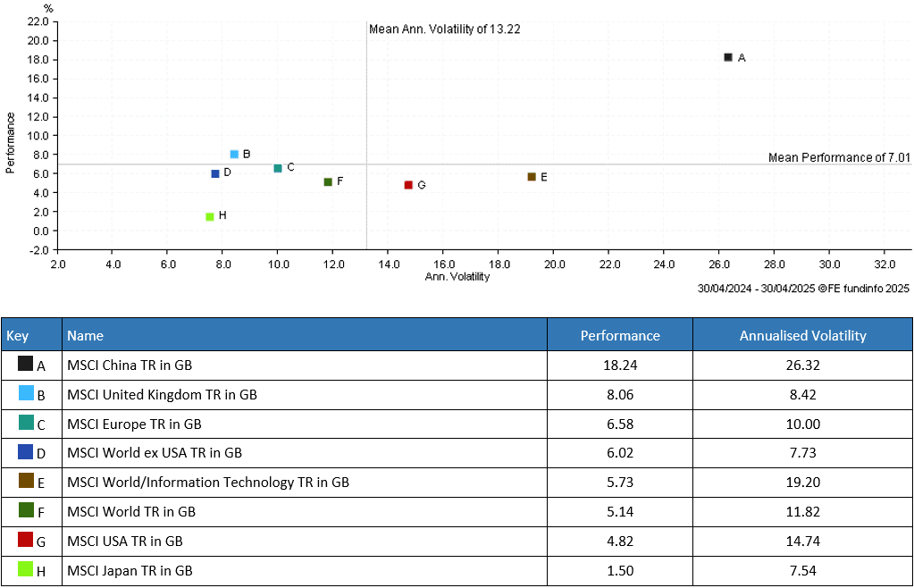The image size is (914, 588).
Task: Click the Name column header
Action: tap(305, 334)
